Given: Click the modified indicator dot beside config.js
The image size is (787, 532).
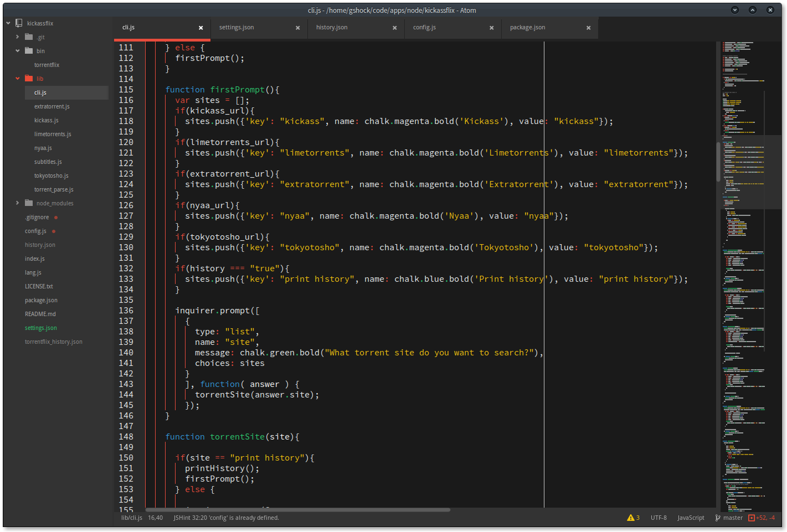Looking at the screenshot, I should (55, 231).
